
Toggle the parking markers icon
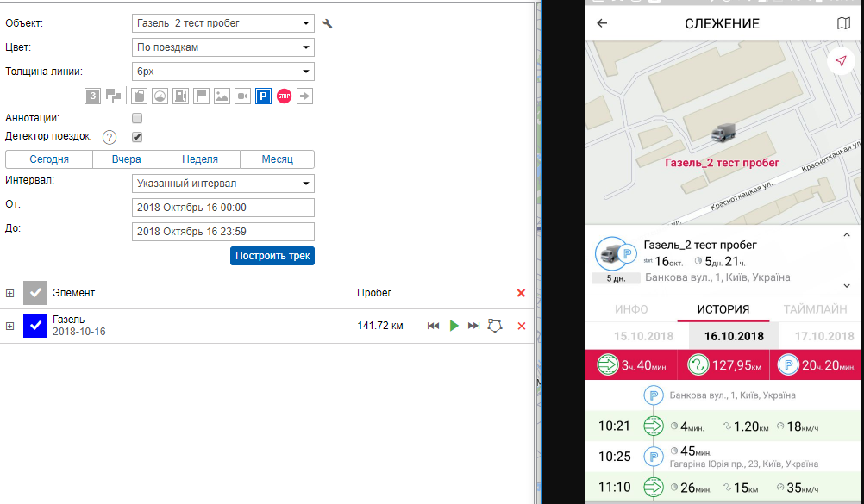coord(264,96)
